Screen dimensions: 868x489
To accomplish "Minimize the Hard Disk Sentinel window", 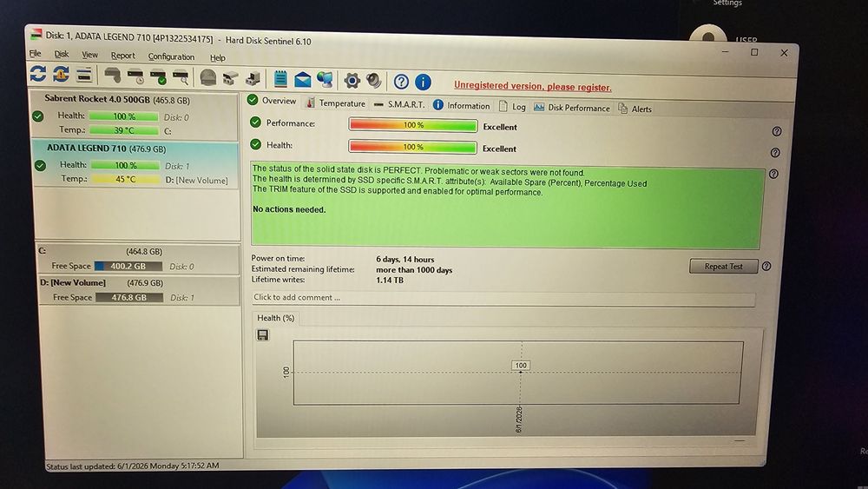I will coord(725,51).
